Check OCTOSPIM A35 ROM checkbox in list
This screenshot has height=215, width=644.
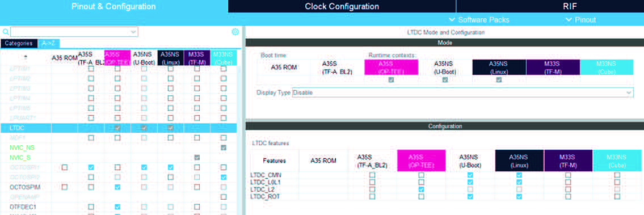point(65,187)
